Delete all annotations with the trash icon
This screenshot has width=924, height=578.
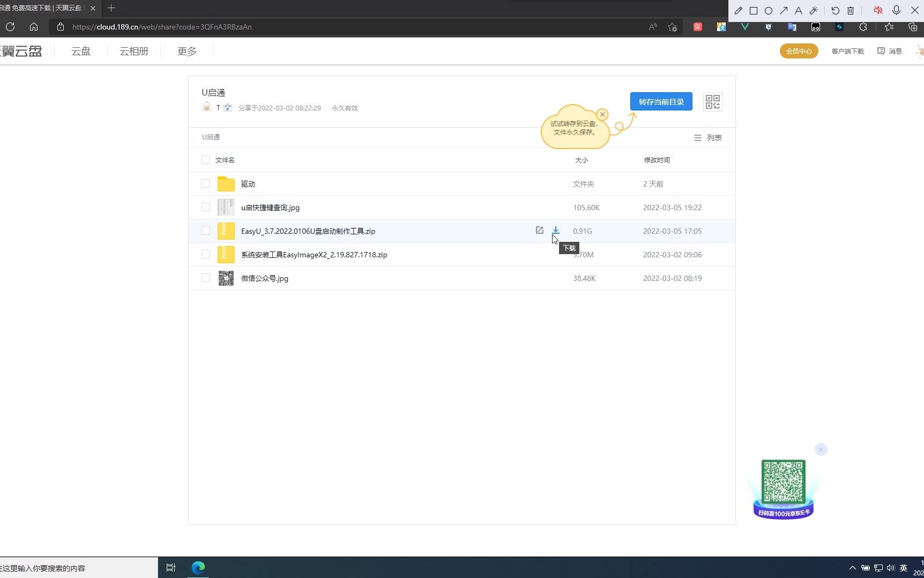click(851, 11)
